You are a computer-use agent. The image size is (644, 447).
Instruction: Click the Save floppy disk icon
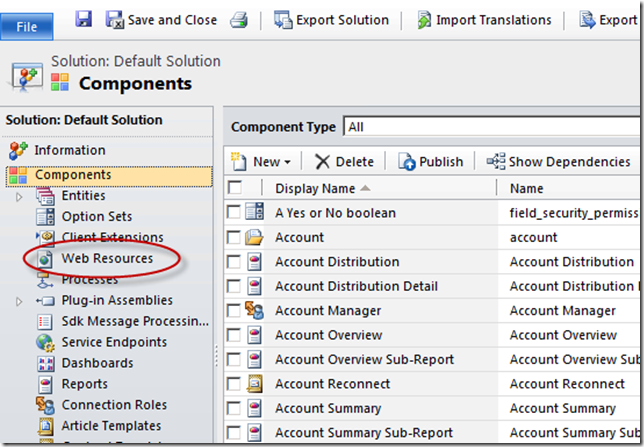click(x=84, y=19)
